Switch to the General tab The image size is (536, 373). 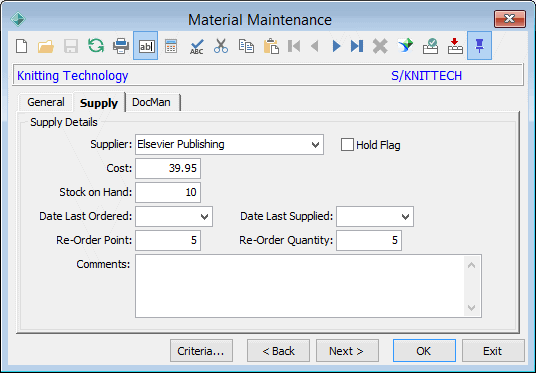pyautogui.click(x=46, y=102)
